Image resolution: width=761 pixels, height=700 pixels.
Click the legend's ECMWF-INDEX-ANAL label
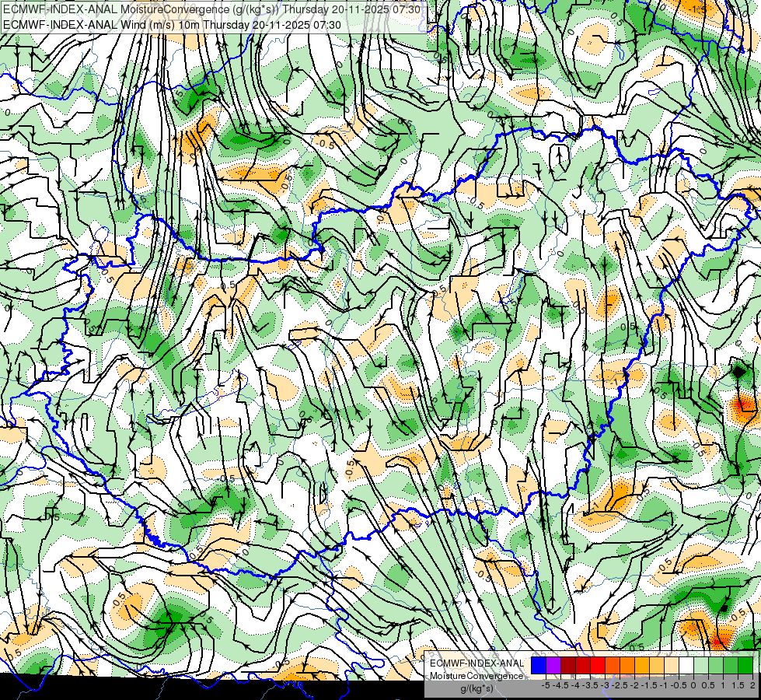476,663
